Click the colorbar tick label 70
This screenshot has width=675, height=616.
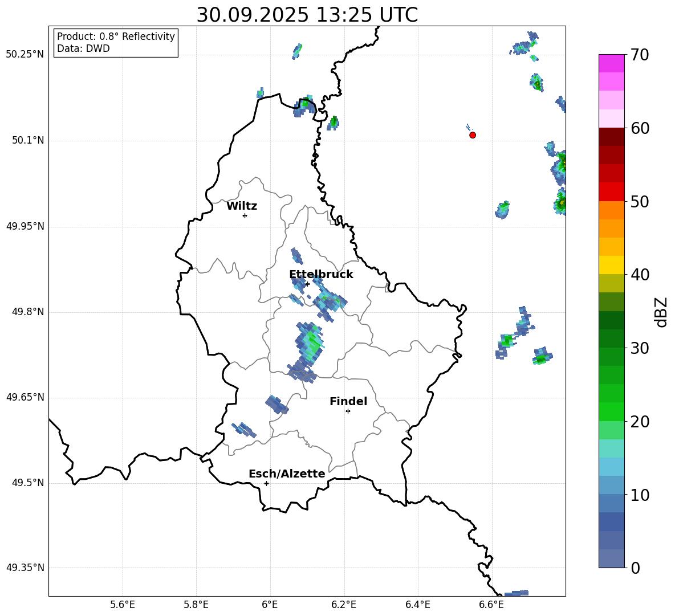(x=640, y=55)
